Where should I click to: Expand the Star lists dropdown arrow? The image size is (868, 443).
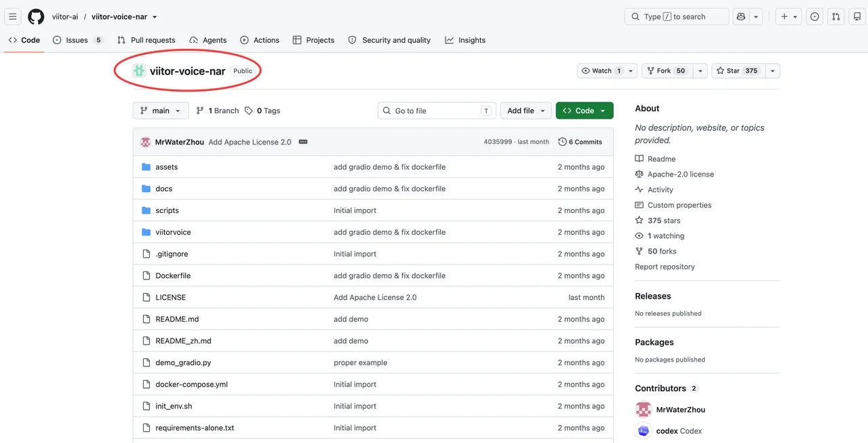coord(772,71)
